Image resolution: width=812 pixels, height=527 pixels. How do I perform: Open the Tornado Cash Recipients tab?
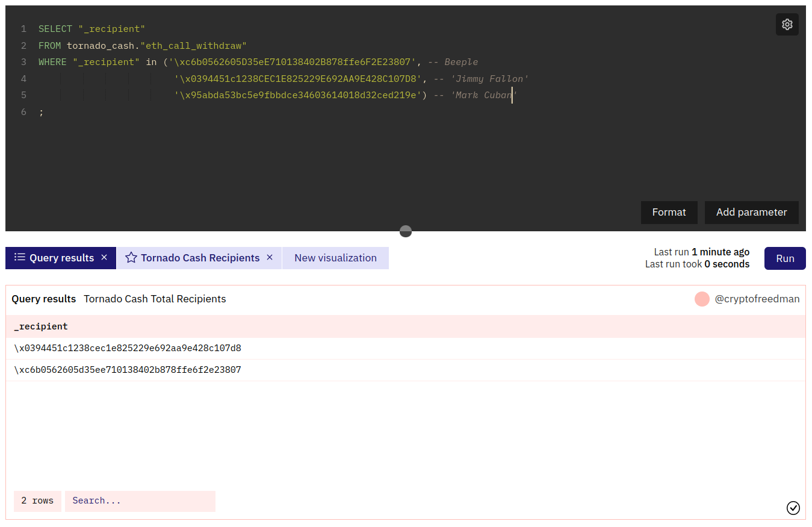(199, 258)
